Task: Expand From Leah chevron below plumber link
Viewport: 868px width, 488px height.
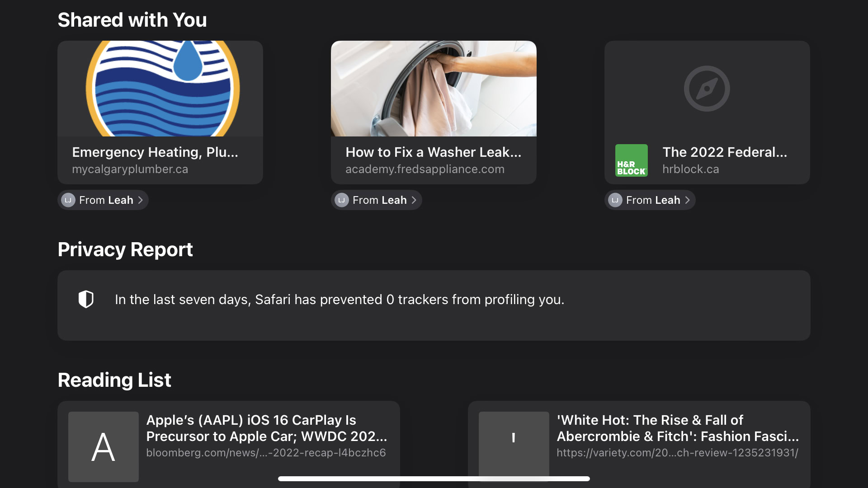Action: tap(141, 200)
